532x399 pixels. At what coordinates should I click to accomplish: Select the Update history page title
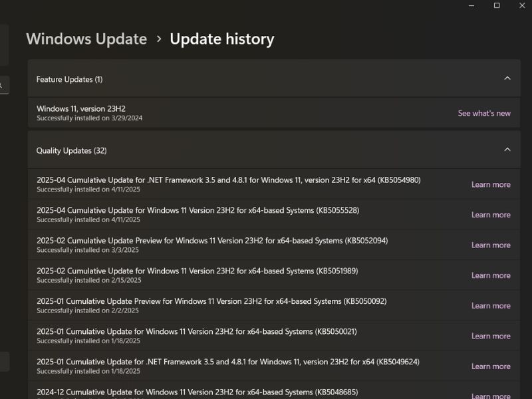pyautogui.click(x=222, y=39)
